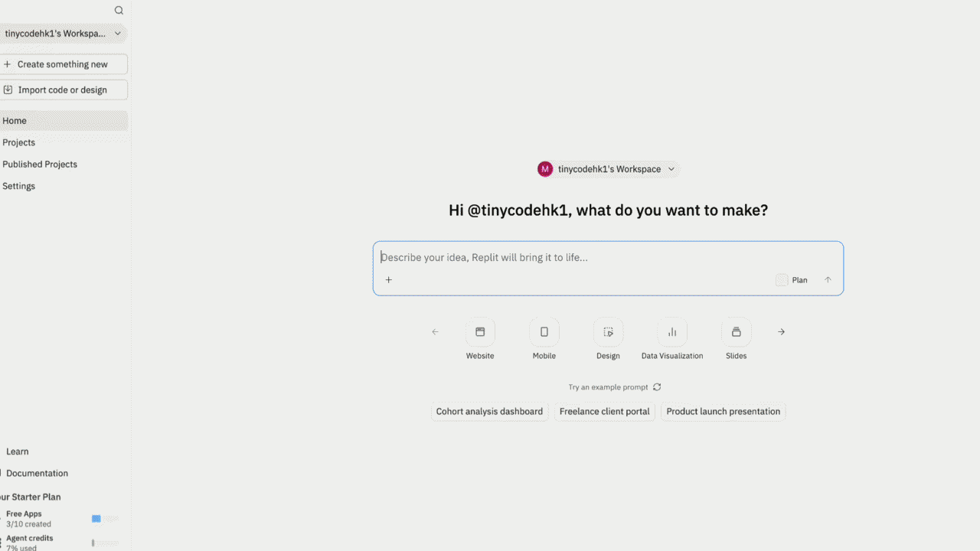Click the plus icon to attach content

388,279
